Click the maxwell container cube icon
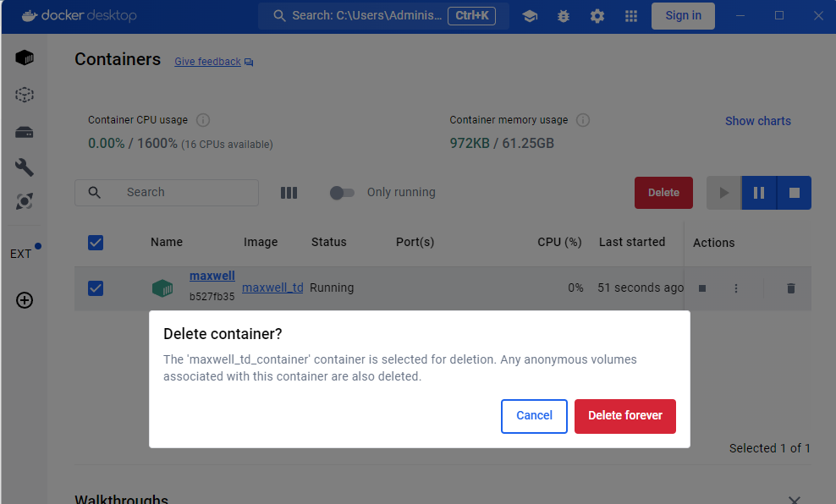The width and height of the screenshot is (836, 504). [x=162, y=288]
